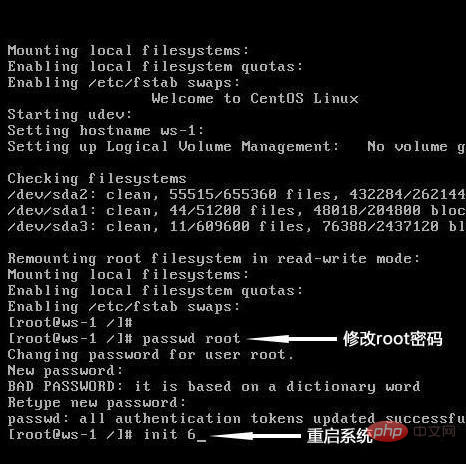466x464 pixels.
Task: Click the /dev/sda3 filesystem check line
Action: [237, 227]
